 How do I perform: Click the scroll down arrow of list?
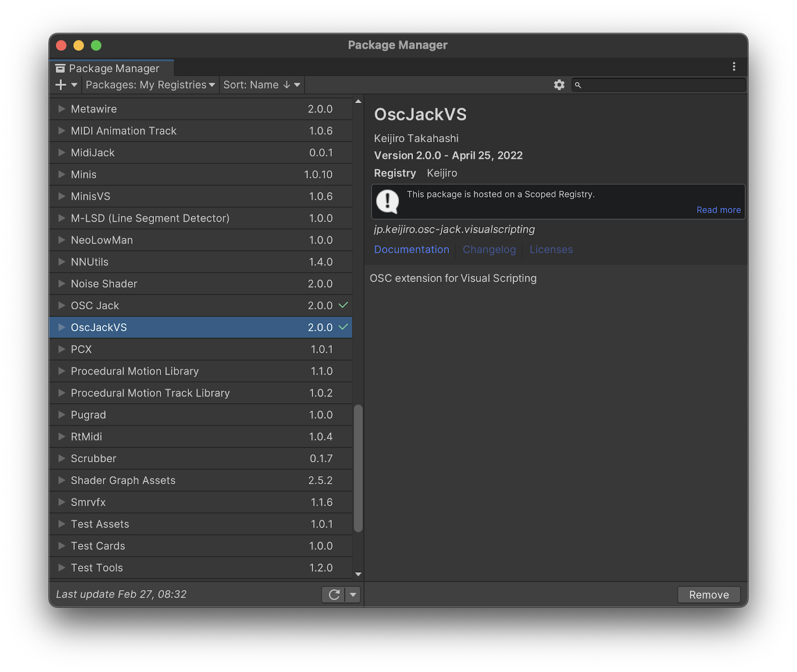[358, 574]
